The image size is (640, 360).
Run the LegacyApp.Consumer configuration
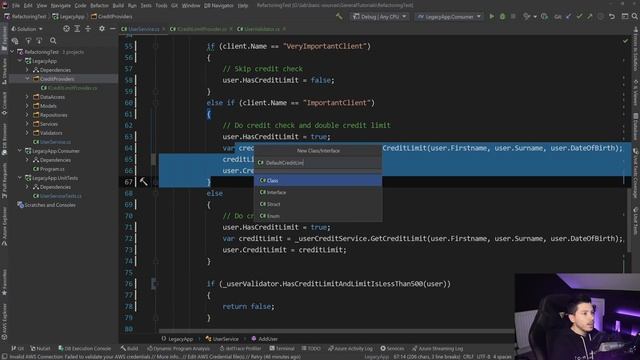tap(492, 16)
